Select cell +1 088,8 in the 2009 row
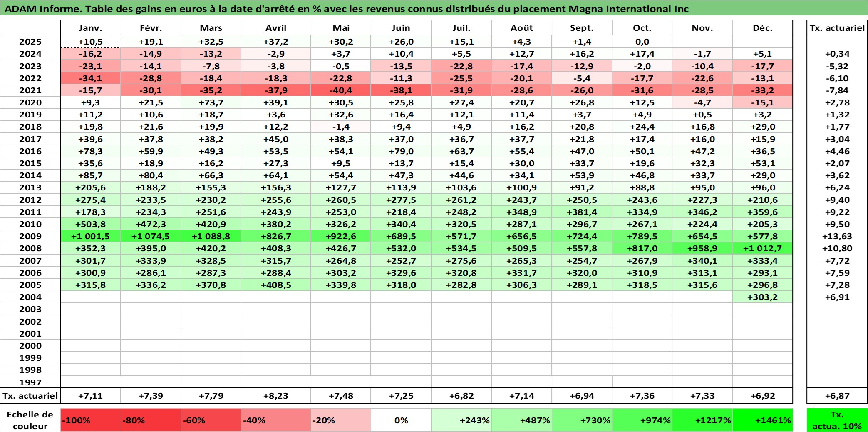Screen dimensions: 868x432 point(211,236)
